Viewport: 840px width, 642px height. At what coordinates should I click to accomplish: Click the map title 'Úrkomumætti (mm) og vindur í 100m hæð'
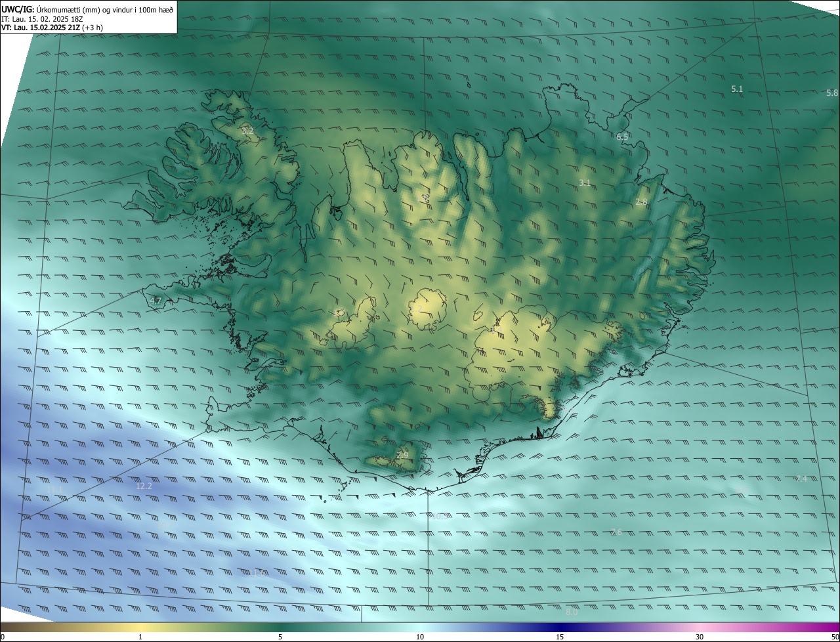[104, 9]
